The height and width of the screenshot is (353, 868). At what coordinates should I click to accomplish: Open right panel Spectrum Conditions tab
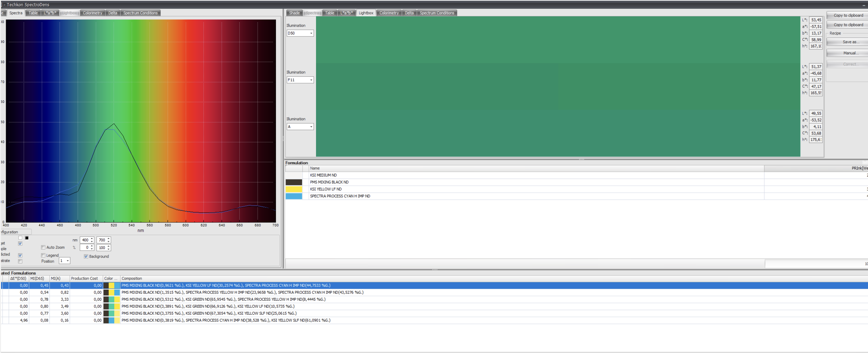(436, 13)
